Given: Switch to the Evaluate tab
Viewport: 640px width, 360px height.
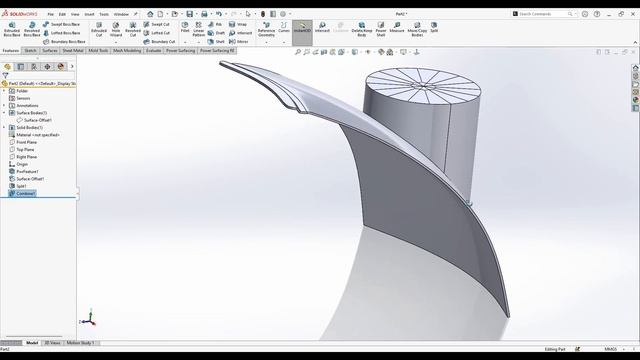Looking at the screenshot, I should coord(153,51).
